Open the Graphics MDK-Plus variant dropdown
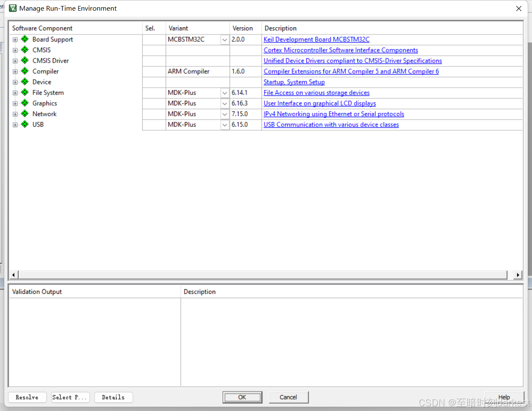 point(225,103)
